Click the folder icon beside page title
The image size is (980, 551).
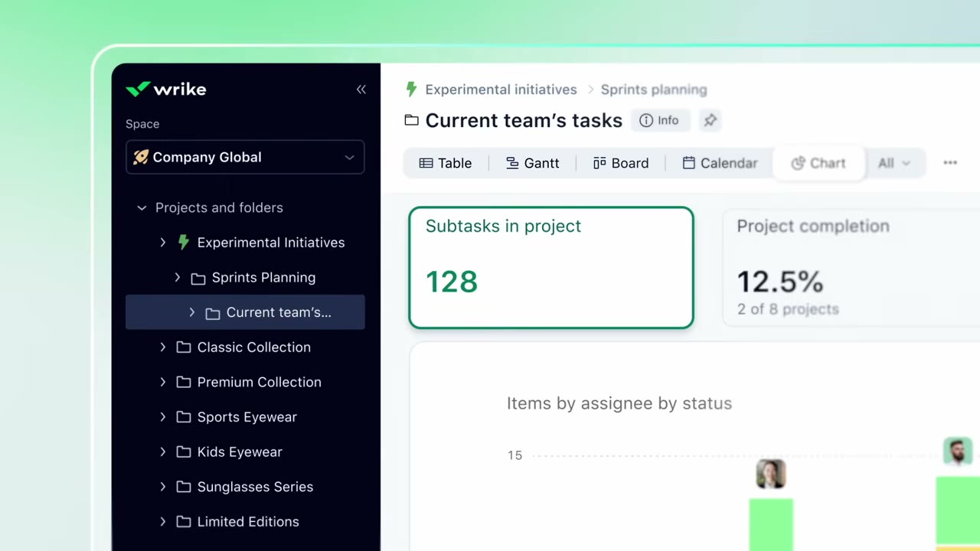pos(412,120)
